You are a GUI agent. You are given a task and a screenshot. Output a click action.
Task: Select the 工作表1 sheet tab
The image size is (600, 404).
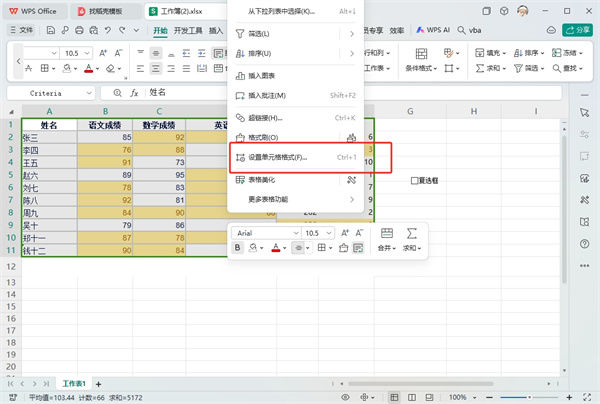pos(75,383)
